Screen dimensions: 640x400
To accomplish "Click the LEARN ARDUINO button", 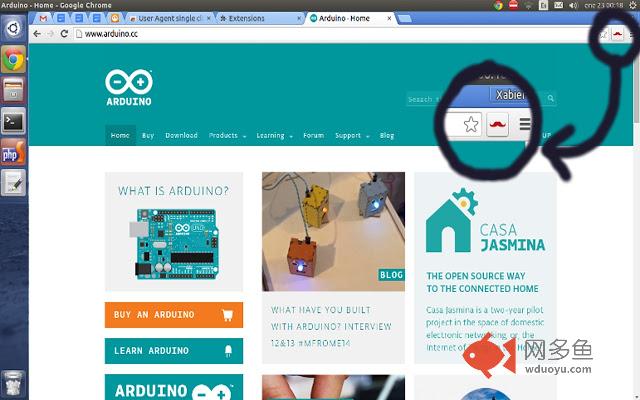I will tap(173, 351).
